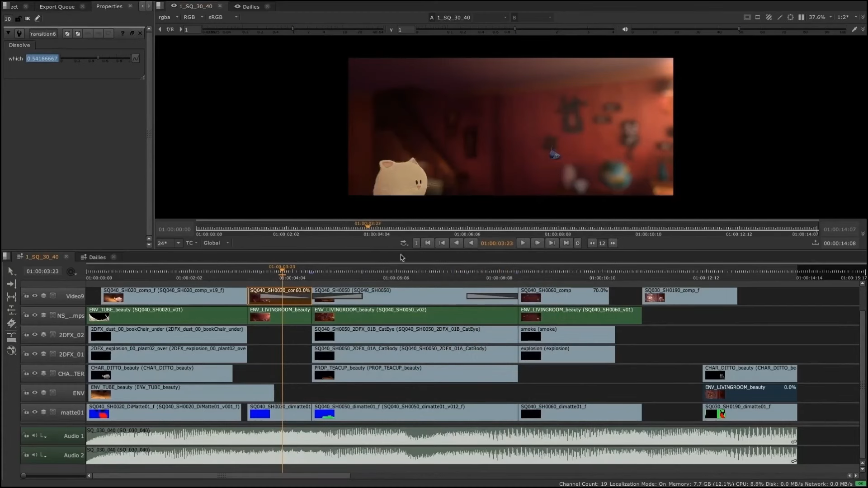Jump to the first frame
Viewport: 868px width, 488px height.
coord(427,243)
